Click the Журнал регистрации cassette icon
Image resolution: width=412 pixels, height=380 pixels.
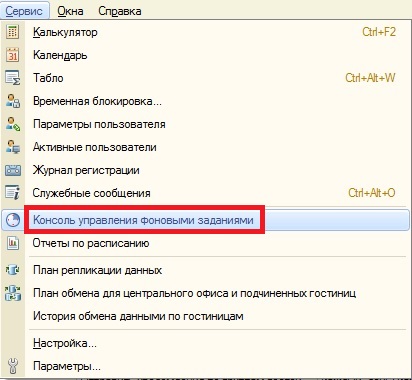13,170
